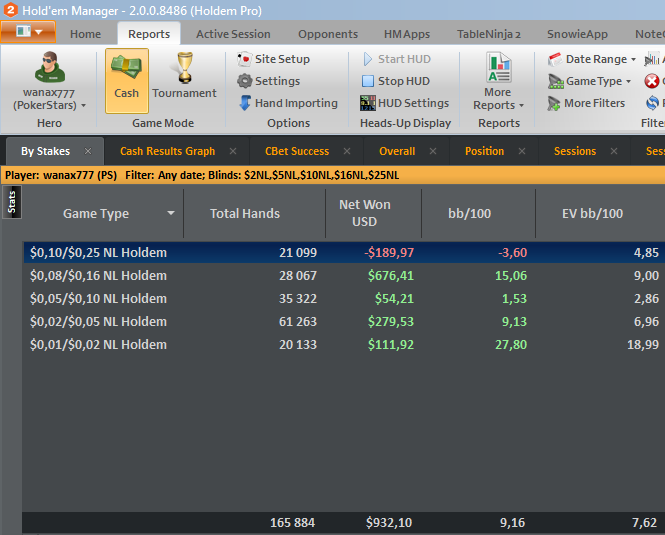Close the Overall report tab
This screenshot has width=665, height=535.
pyautogui.click(x=433, y=151)
